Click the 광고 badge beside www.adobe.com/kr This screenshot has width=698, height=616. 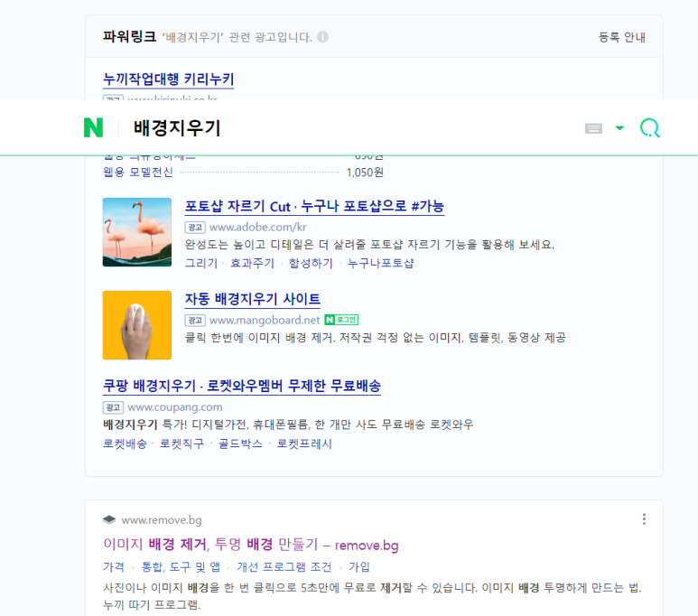click(x=195, y=227)
